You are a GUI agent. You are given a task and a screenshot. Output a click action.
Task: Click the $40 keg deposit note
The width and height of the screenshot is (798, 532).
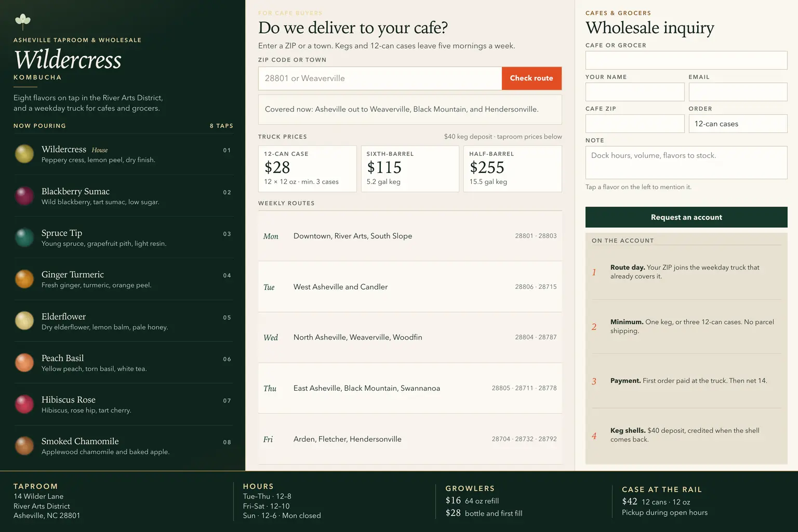click(x=503, y=137)
